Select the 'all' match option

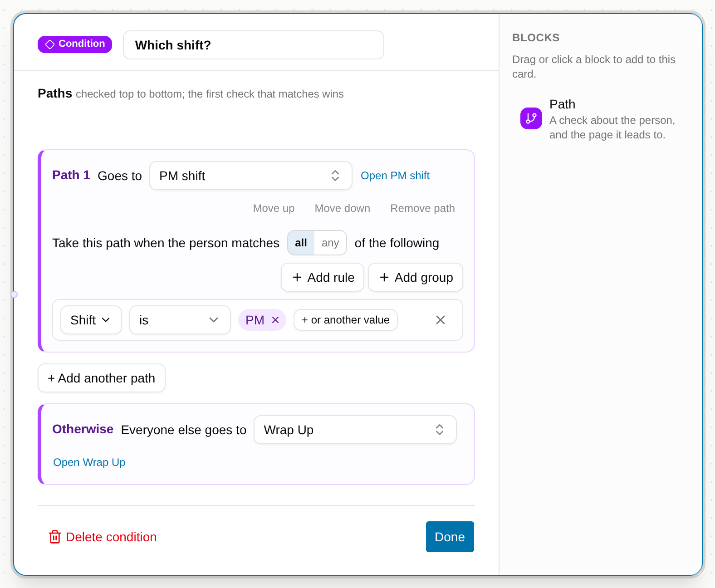(x=301, y=243)
